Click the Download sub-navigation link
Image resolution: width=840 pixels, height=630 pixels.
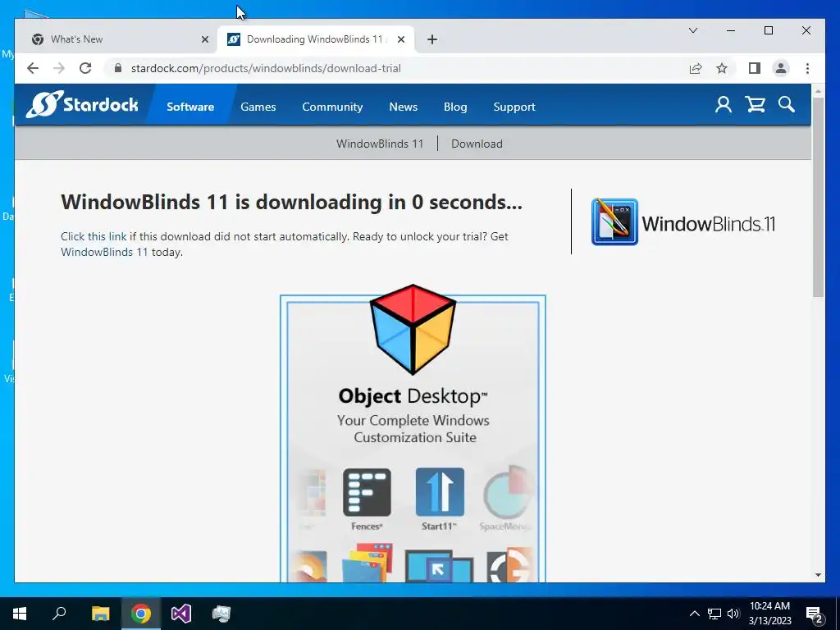[x=477, y=144]
